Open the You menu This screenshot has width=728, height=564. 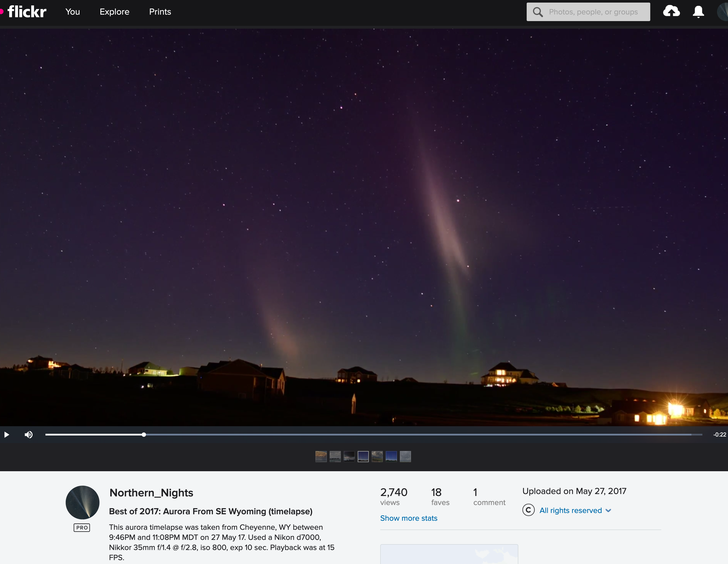pos(73,12)
